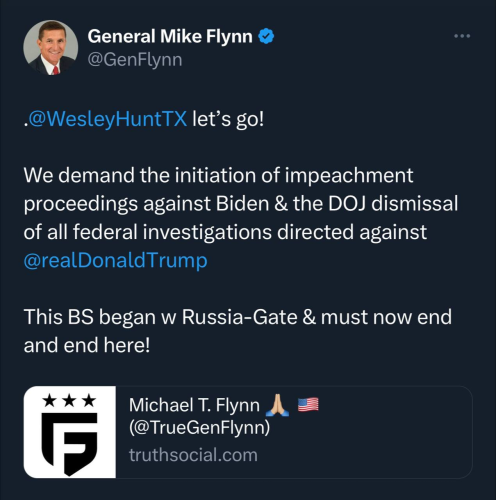Visit the truthsocial.com domain link
Image resolution: width=496 pixels, height=500 pixels.
193,455
